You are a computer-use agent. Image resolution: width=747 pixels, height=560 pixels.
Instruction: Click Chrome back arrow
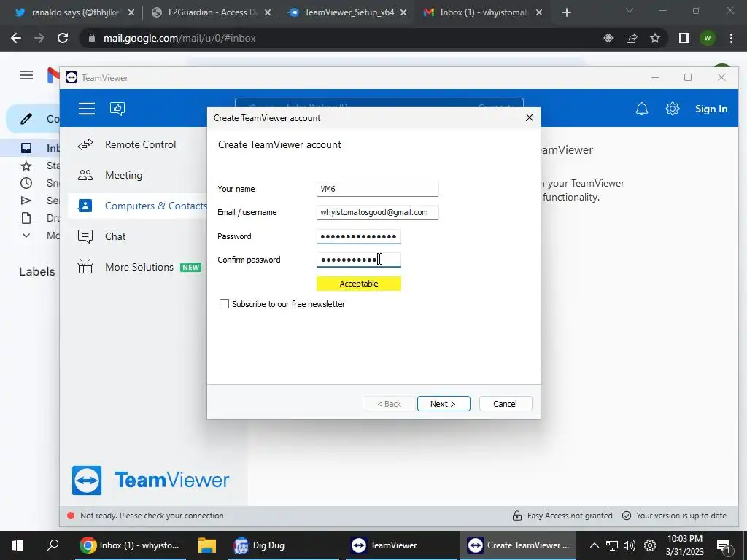(x=16, y=38)
